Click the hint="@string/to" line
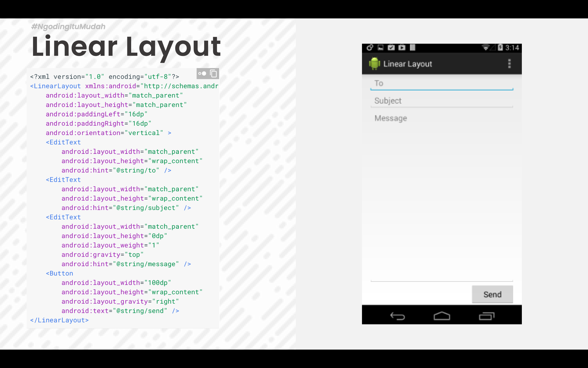This screenshot has height=368, width=588. click(116, 170)
